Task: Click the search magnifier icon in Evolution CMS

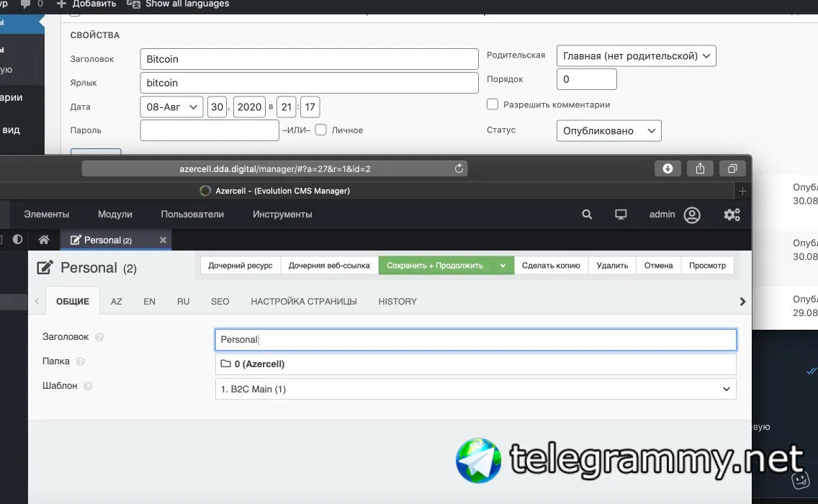Action: 587,215
